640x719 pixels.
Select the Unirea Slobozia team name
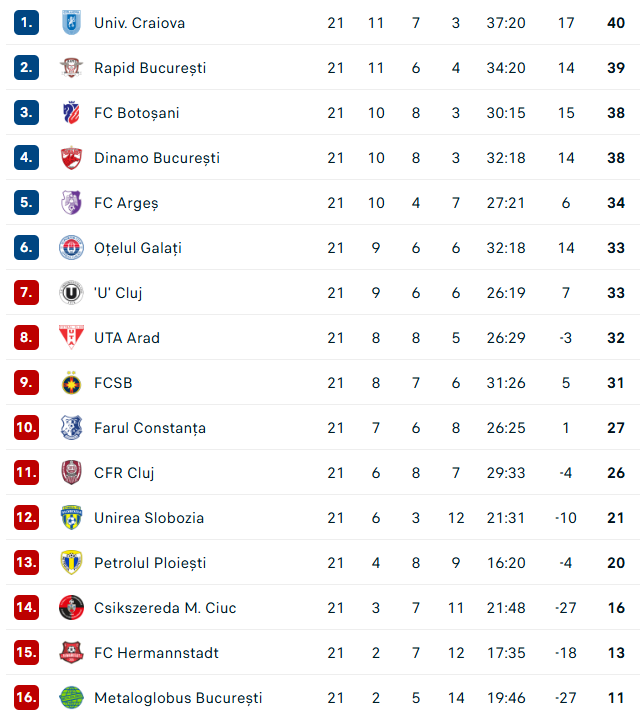point(149,518)
